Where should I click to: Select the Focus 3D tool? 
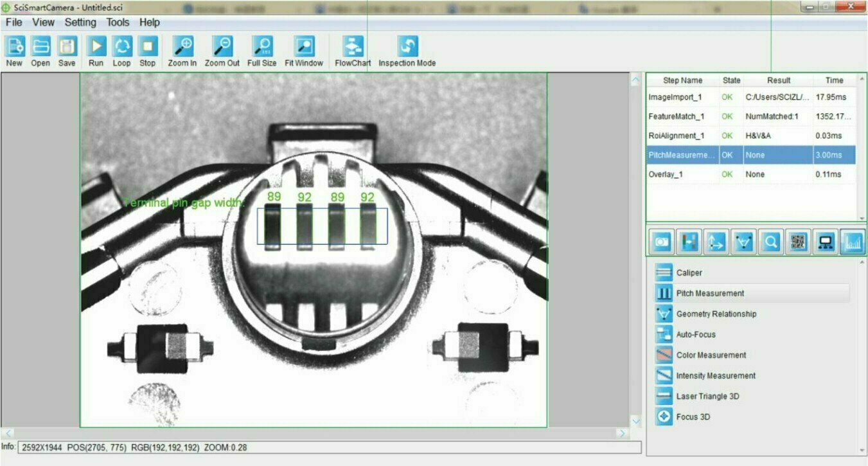point(752,417)
